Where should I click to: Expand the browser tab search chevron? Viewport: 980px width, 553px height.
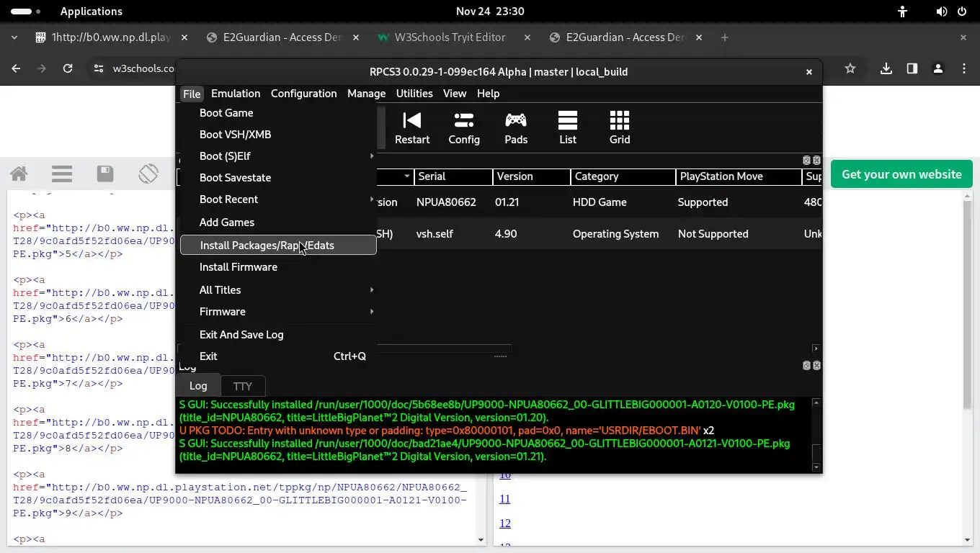click(x=14, y=37)
